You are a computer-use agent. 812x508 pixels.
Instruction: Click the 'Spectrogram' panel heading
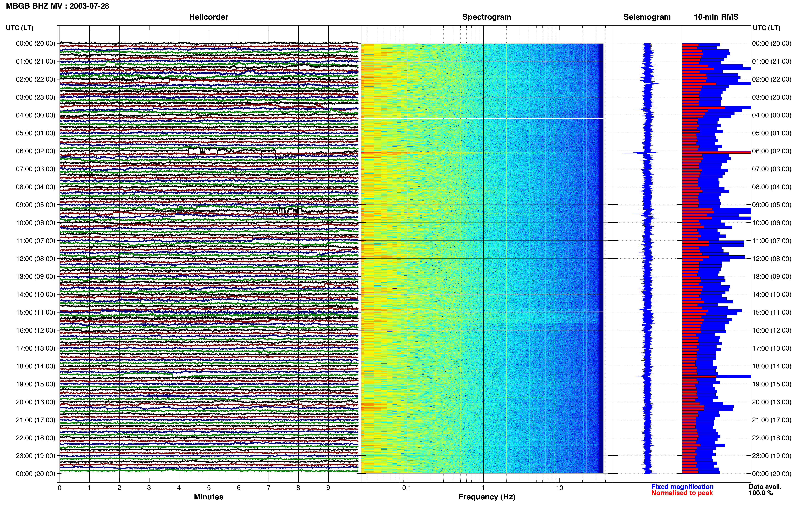click(487, 17)
